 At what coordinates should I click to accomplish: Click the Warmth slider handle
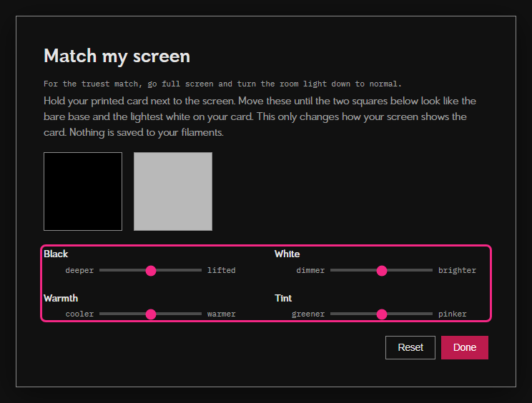(151, 314)
